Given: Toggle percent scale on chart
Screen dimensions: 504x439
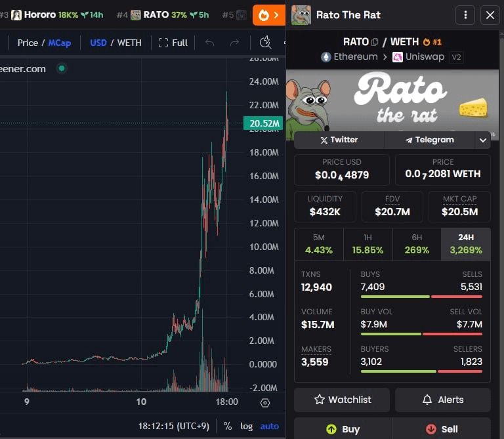Looking at the screenshot, I should [228, 426].
